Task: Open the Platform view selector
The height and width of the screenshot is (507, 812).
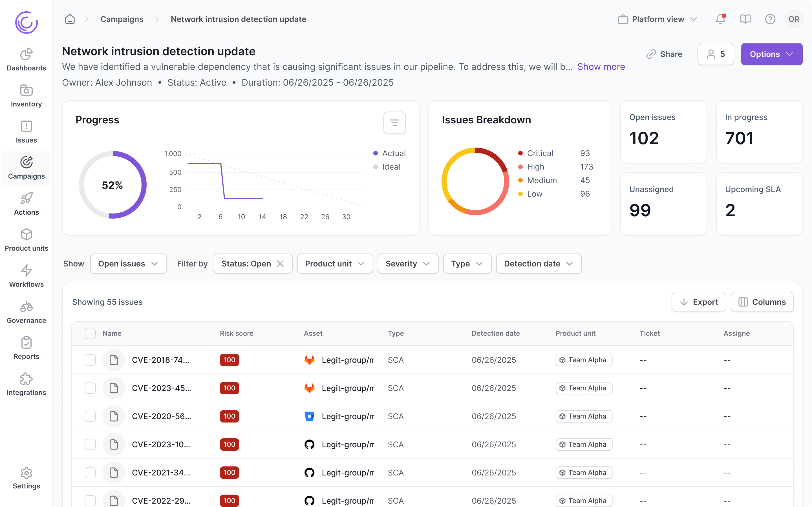Action: [x=657, y=19]
